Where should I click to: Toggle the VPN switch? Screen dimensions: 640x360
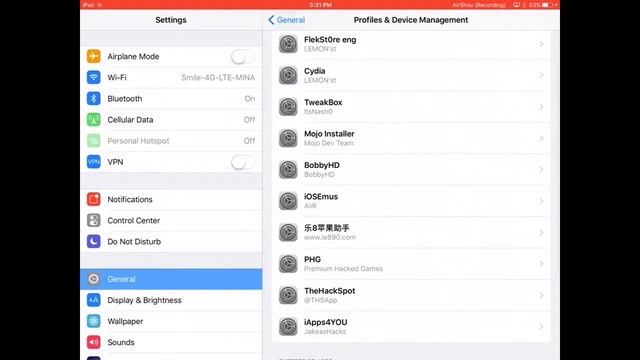[x=243, y=162]
